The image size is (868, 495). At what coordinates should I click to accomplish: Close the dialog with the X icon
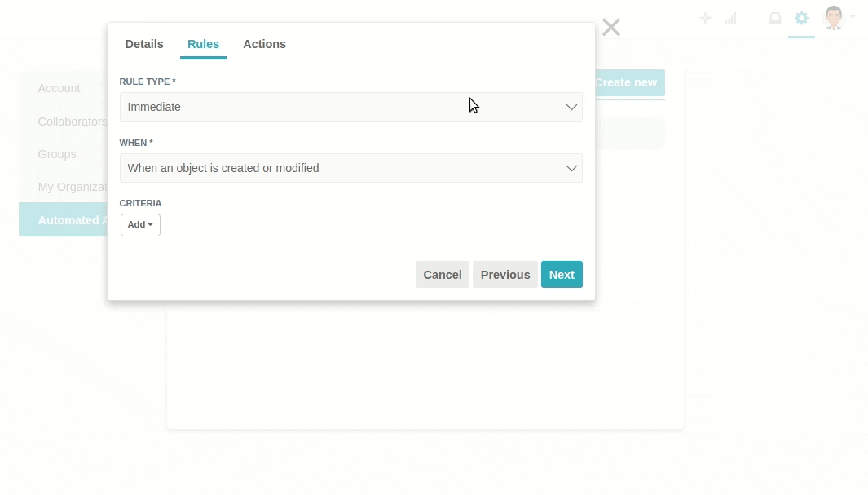[611, 27]
